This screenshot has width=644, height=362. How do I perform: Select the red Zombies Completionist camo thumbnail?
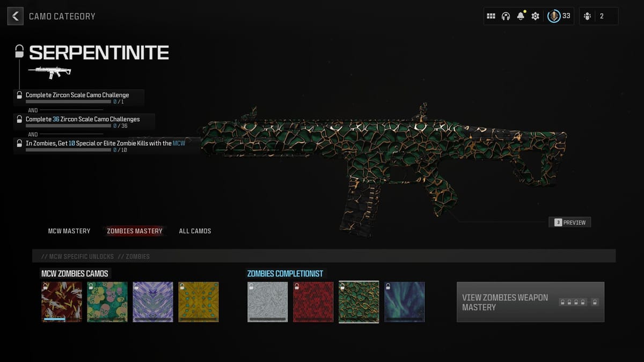pyautogui.click(x=313, y=302)
